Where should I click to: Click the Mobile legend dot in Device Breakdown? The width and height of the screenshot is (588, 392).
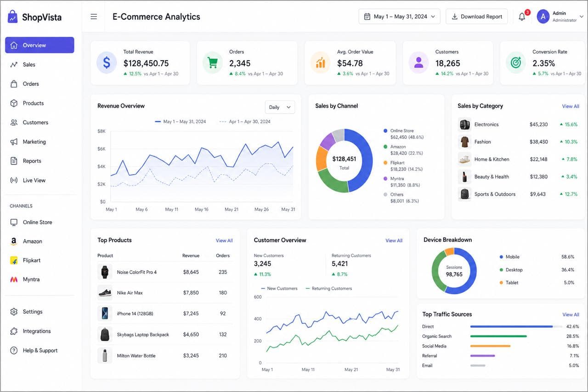tap(501, 257)
